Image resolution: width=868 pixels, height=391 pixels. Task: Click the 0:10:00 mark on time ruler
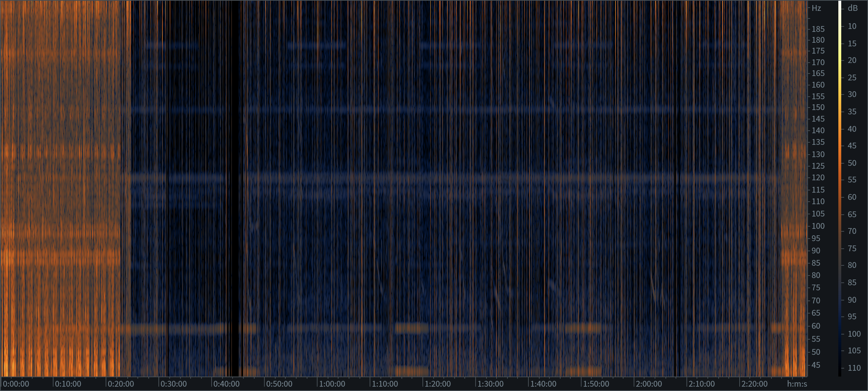pyautogui.click(x=68, y=384)
